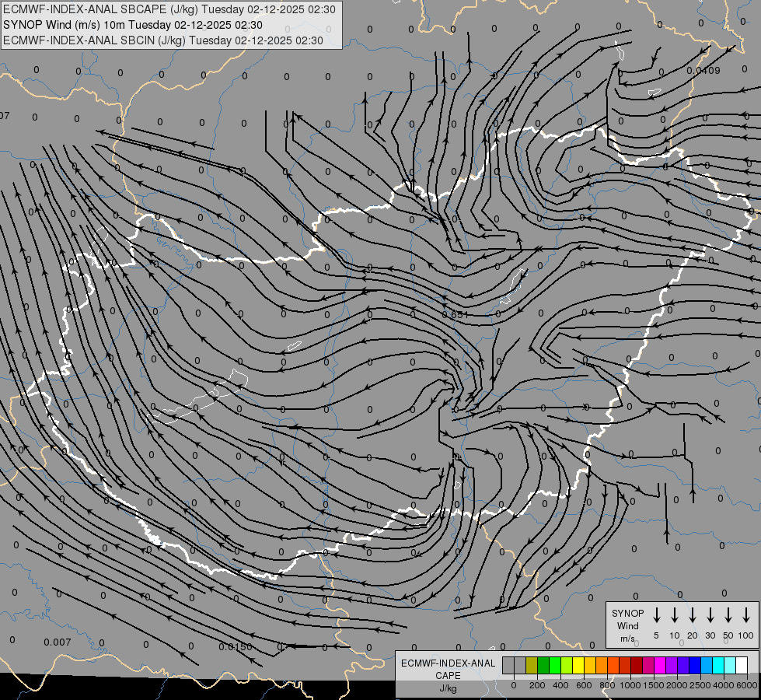Click the '1000' tick label on CAPE scale
The image size is (761, 700).
point(630,685)
